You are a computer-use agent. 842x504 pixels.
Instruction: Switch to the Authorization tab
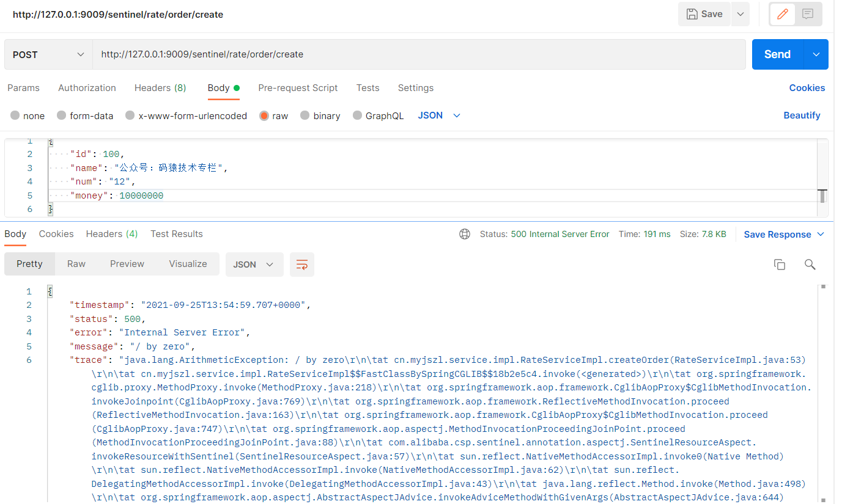point(87,88)
